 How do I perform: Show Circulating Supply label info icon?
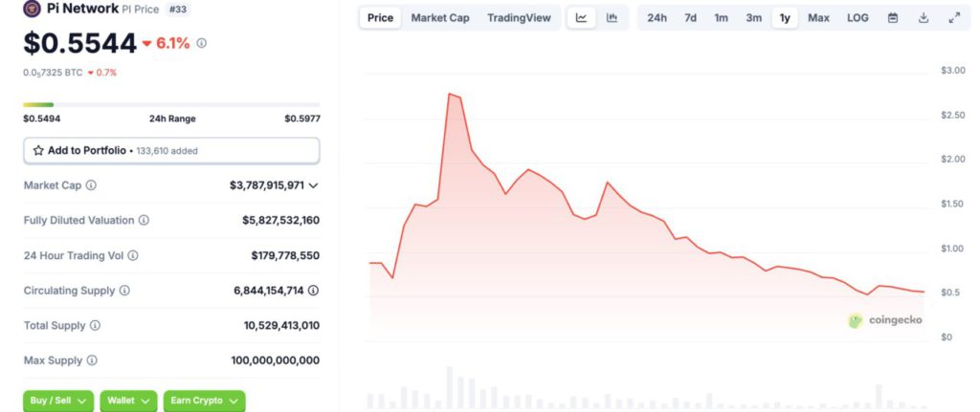click(x=124, y=291)
